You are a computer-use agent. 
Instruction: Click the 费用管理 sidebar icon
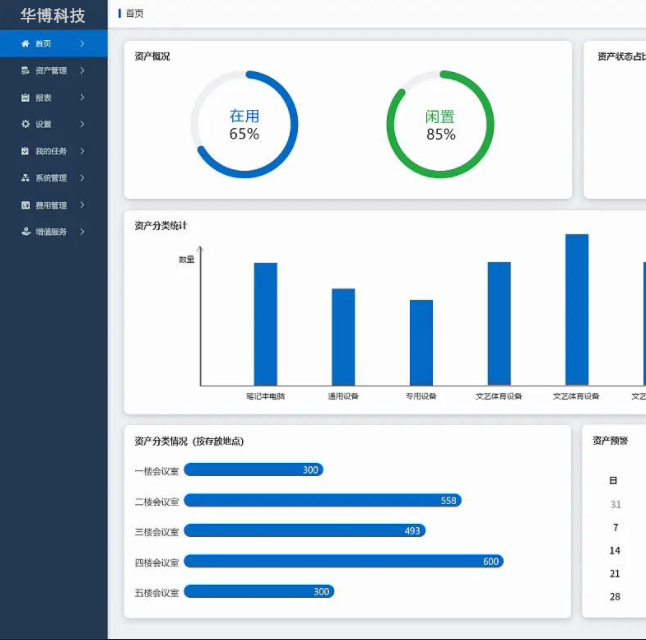click(x=25, y=206)
